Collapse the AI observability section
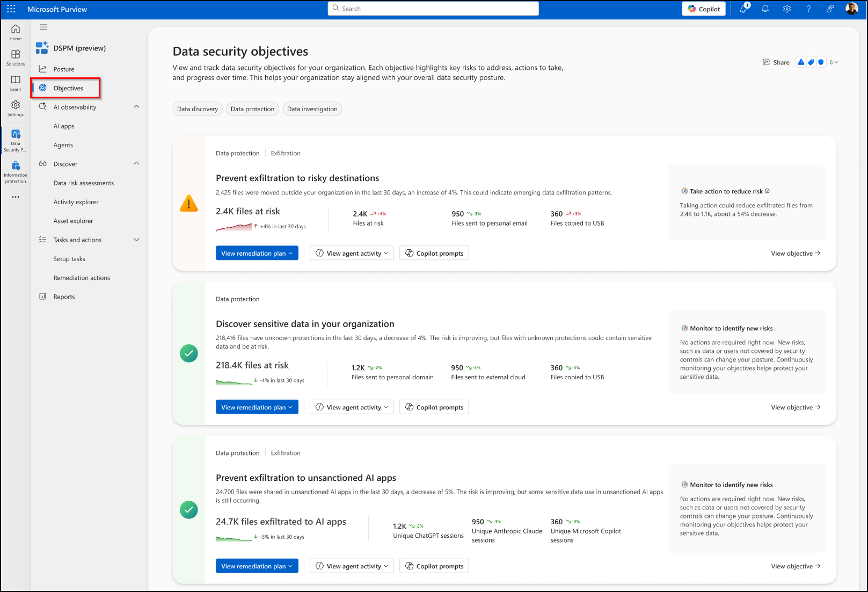This screenshot has height=592, width=868. click(x=136, y=106)
